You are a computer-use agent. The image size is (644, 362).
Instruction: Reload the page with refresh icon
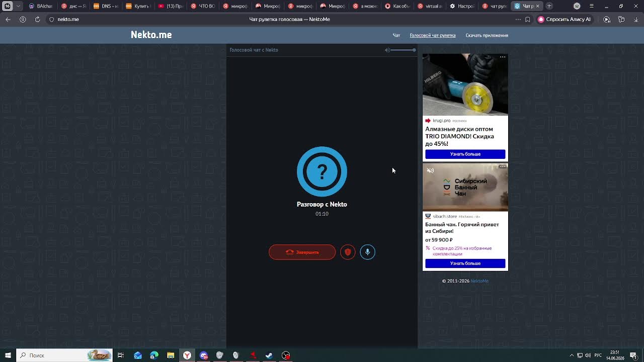click(x=37, y=19)
